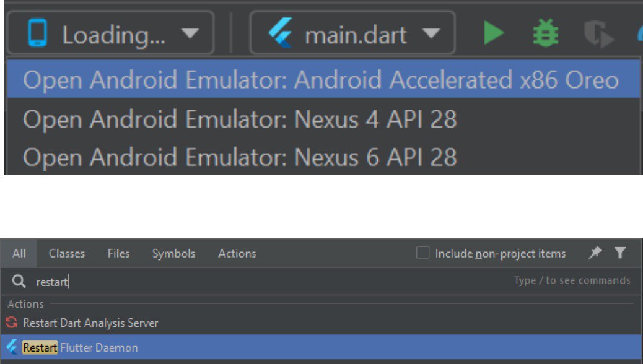The image size is (643, 364).
Task: Click the 'Type / to see commands' hint
Action: coord(572,280)
